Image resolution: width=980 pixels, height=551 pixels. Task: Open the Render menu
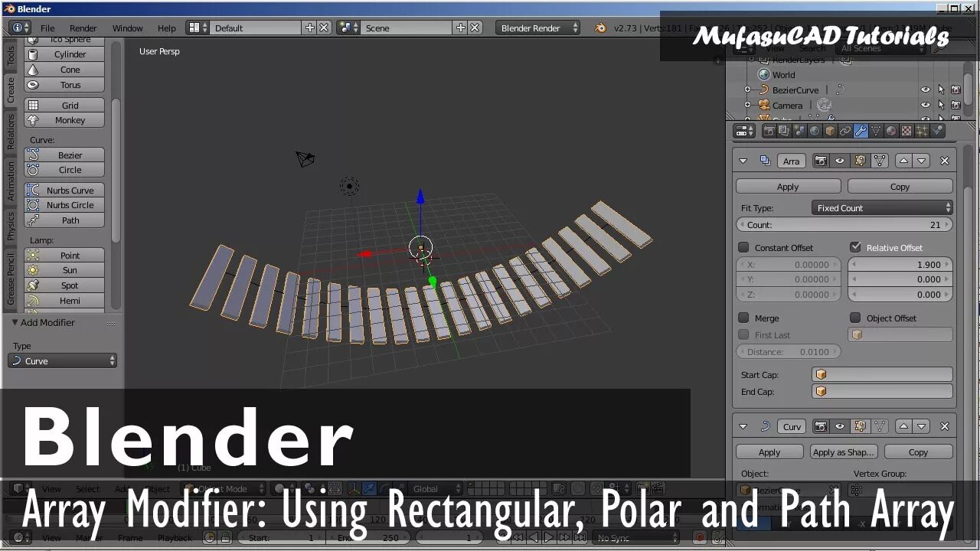pyautogui.click(x=83, y=28)
